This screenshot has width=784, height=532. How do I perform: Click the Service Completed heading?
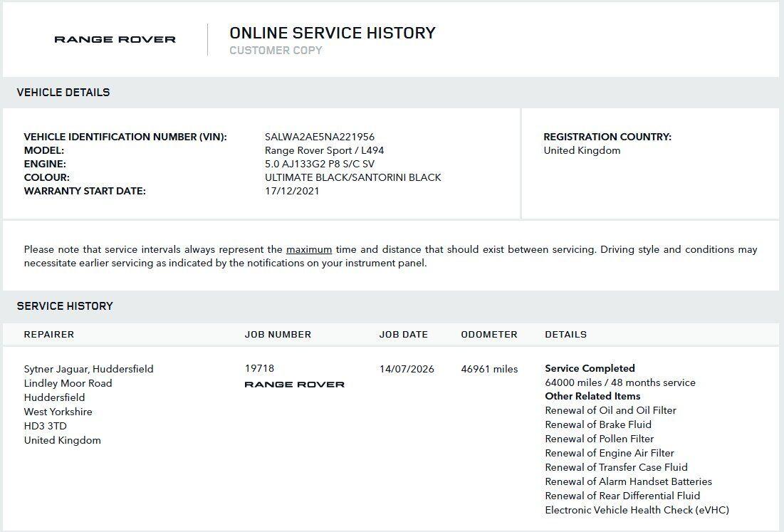pos(590,368)
